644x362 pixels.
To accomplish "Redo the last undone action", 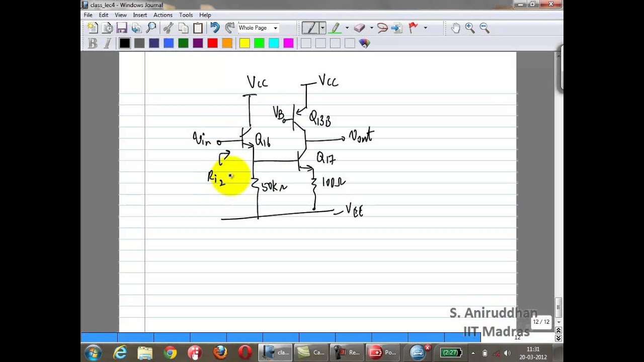I will tap(229, 28).
